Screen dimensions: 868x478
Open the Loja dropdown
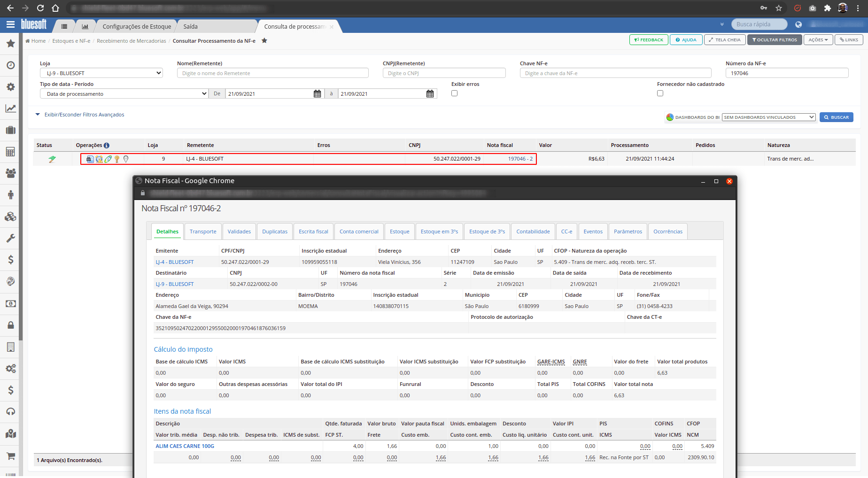(101, 73)
